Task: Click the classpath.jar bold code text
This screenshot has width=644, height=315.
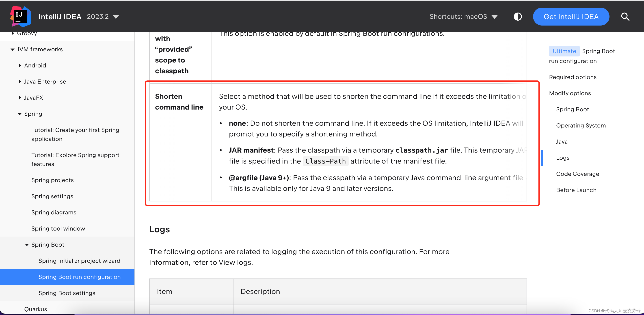Action: (x=421, y=150)
